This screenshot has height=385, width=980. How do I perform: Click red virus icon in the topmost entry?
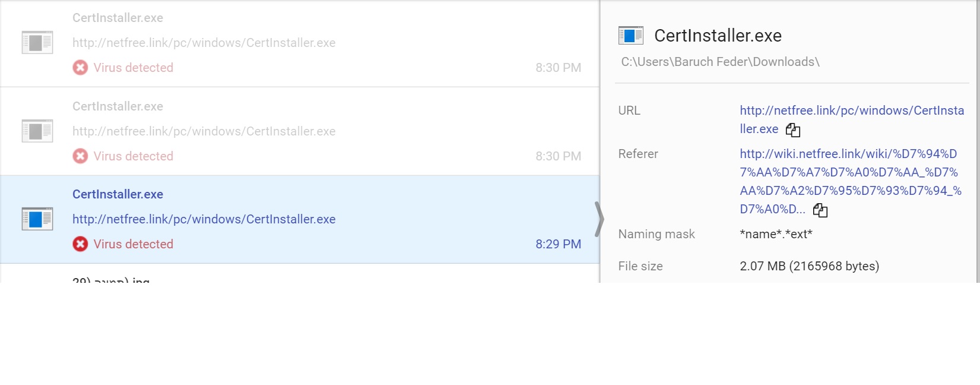(x=80, y=68)
